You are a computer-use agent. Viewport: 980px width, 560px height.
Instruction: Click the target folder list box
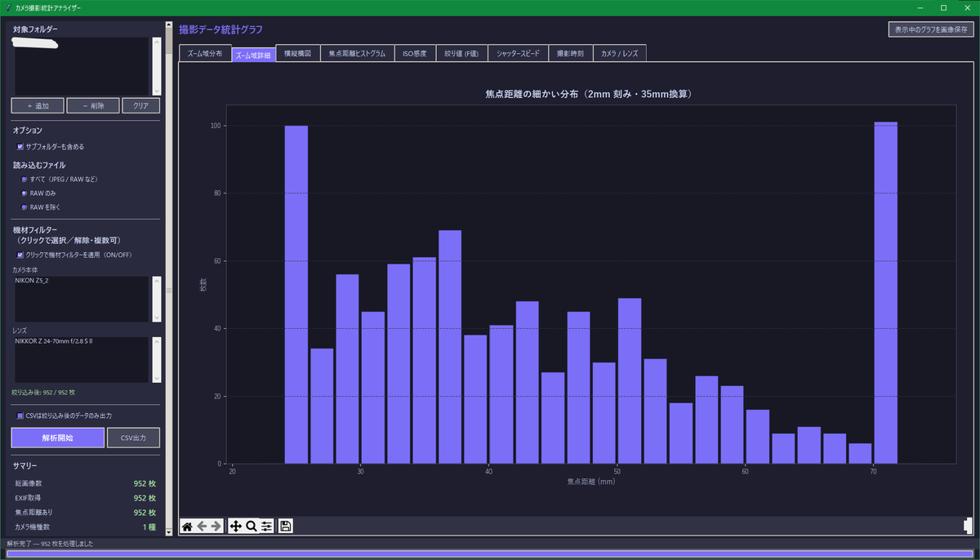point(81,65)
